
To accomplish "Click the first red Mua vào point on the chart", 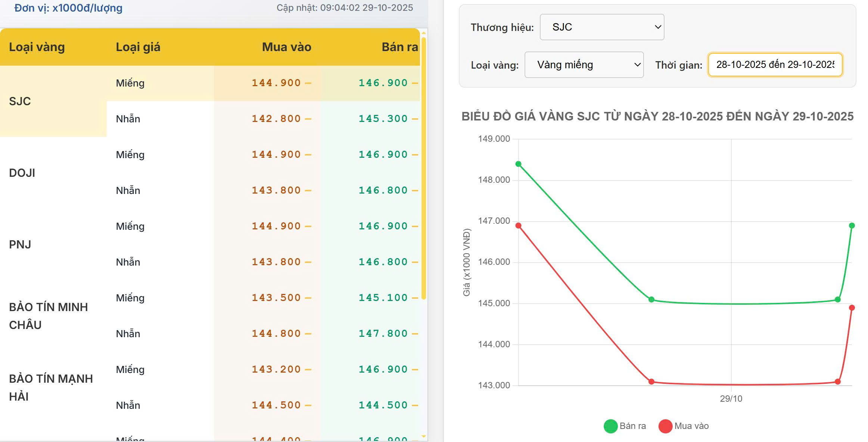I will tap(518, 226).
